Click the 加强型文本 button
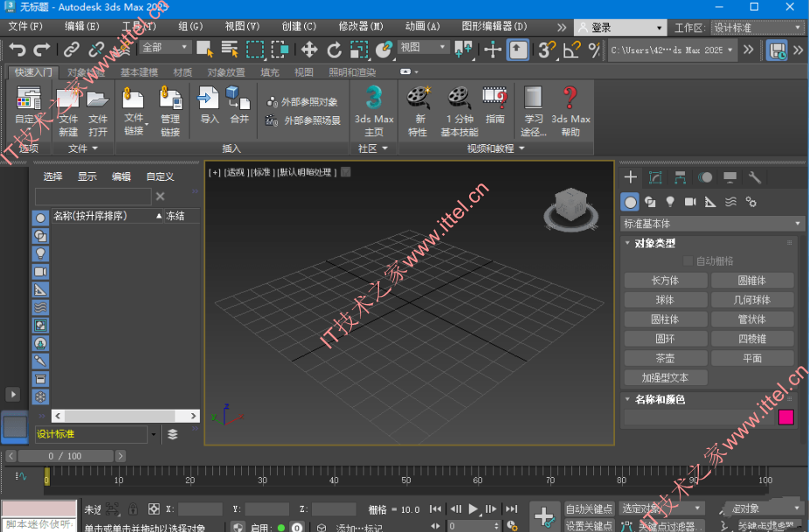The height and width of the screenshot is (532, 809). point(666,377)
